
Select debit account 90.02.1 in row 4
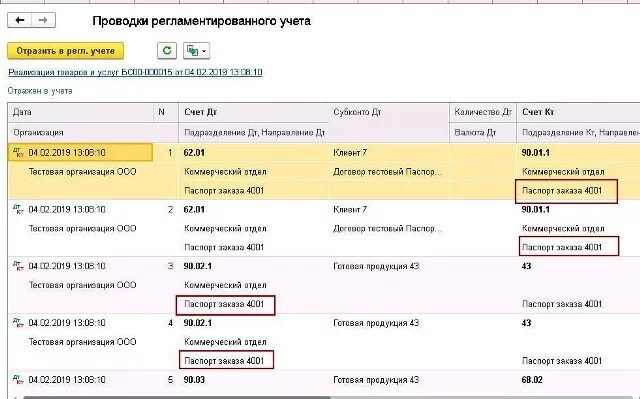coord(198,323)
